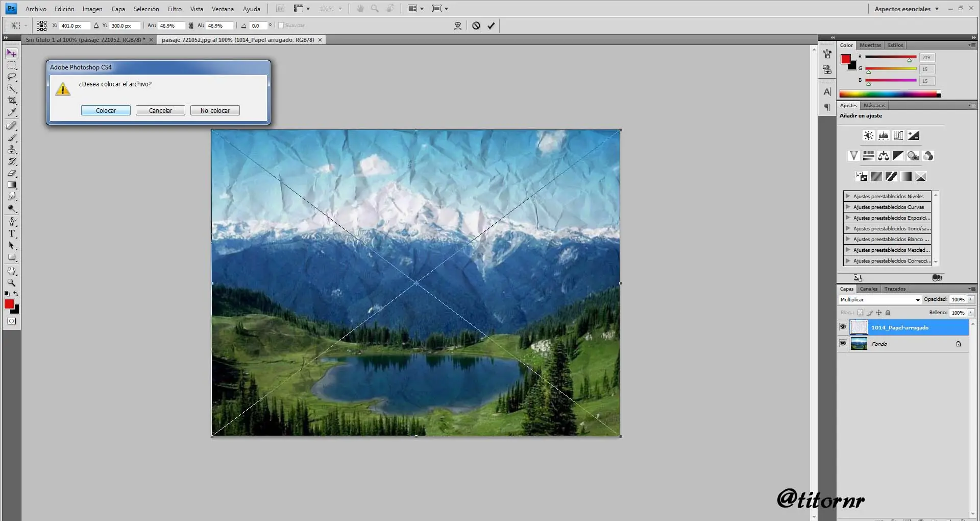The image size is (980, 521).
Task: Select the Hand tool
Action: tap(12, 271)
